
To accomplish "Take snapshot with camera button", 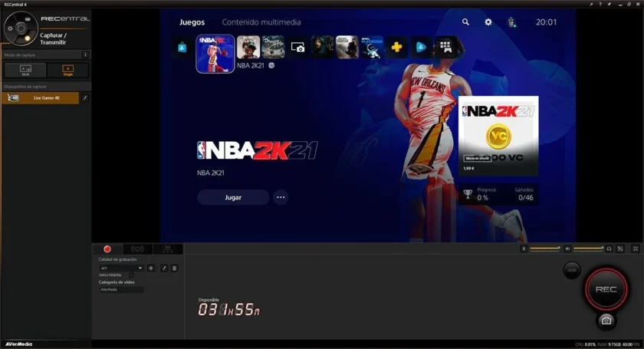I will [x=606, y=321].
